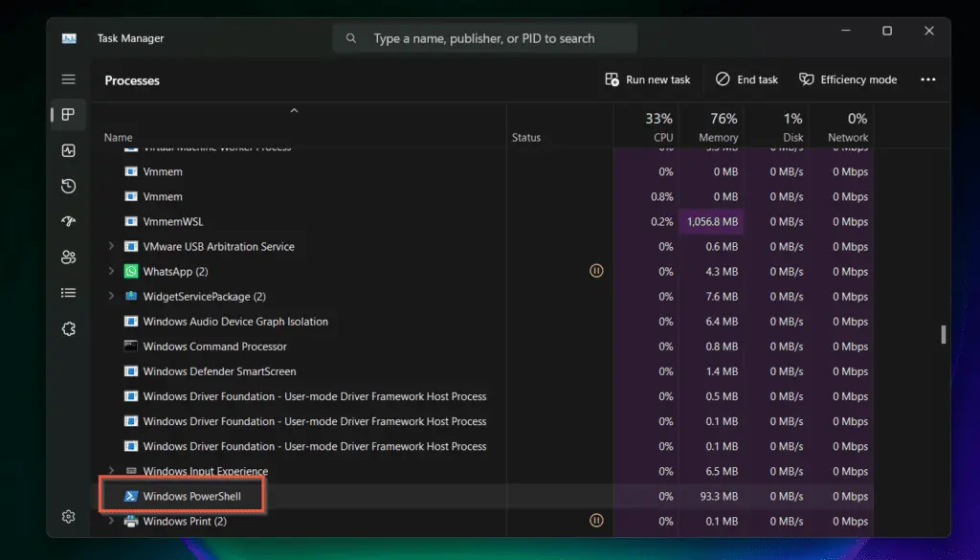Click the Windows Defender SmartScreen icon
980x560 pixels.
point(130,371)
